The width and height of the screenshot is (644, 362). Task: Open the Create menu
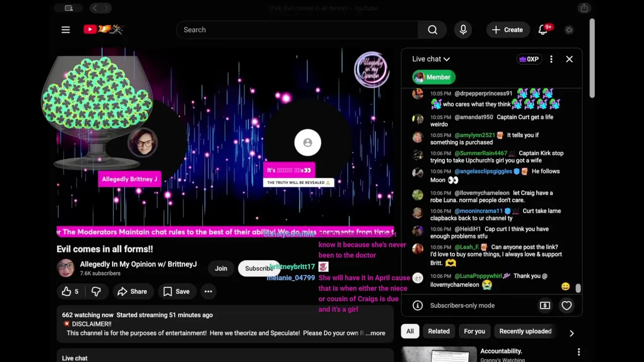point(508,30)
